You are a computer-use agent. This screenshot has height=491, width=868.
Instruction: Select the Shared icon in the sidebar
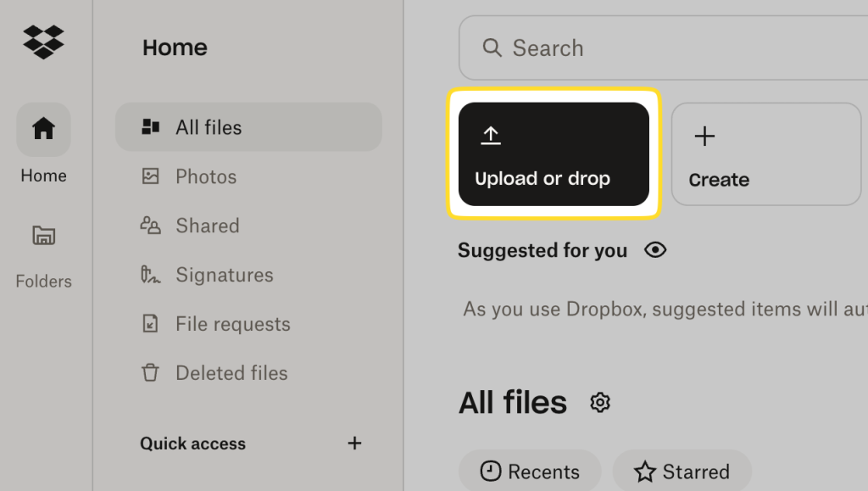tap(153, 226)
